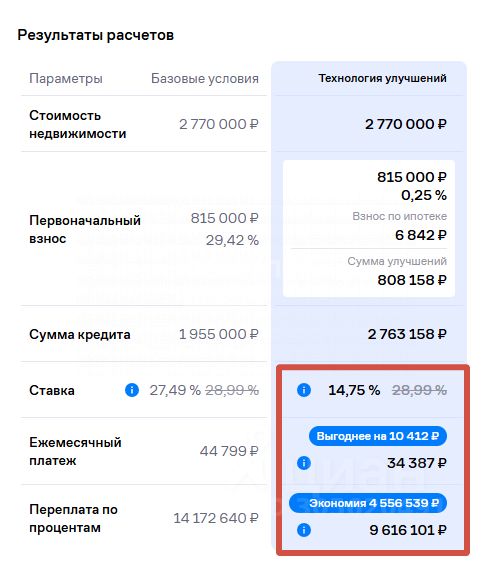Click info icon beside 14,75 % rate
492x570 pixels.
pyautogui.click(x=304, y=390)
